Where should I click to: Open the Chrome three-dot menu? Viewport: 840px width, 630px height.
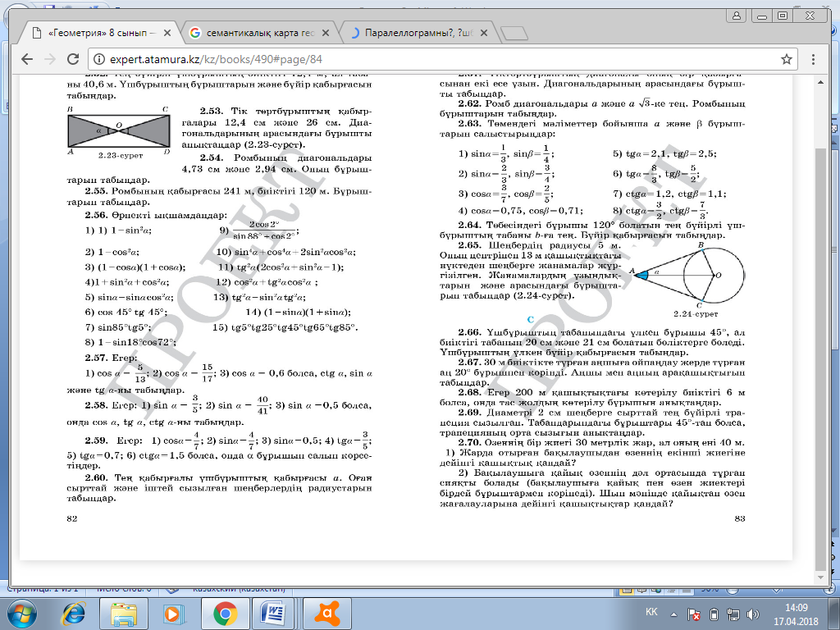pos(813,59)
